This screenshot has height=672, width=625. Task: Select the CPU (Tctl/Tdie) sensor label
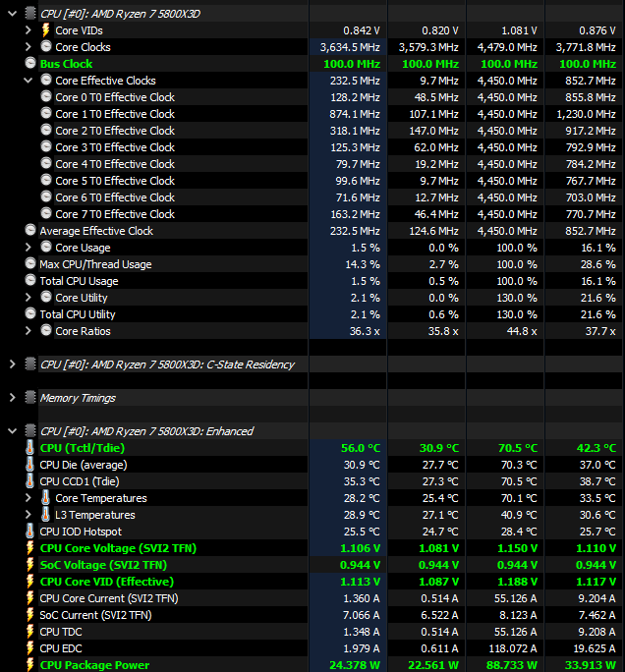pos(83,448)
